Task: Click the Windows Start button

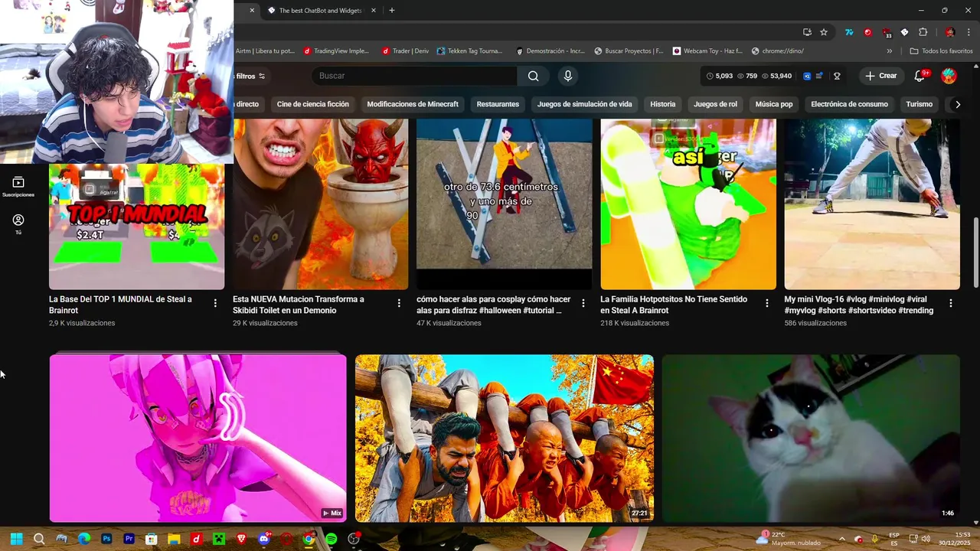Action: coord(16,539)
